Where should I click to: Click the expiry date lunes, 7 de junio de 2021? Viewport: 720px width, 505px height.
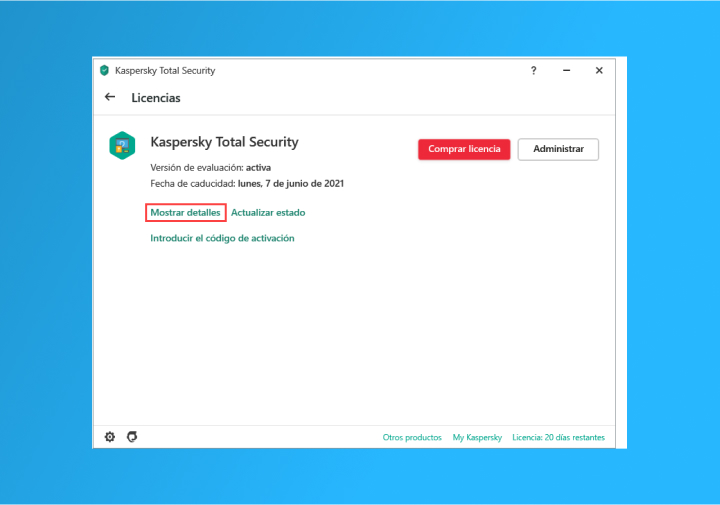[x=291, y=184]
